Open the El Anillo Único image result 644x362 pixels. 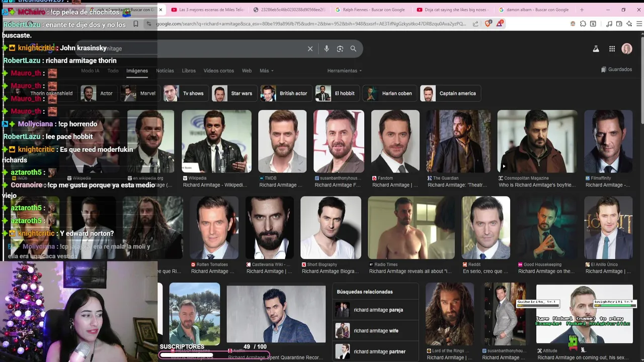tap(608, 228)
